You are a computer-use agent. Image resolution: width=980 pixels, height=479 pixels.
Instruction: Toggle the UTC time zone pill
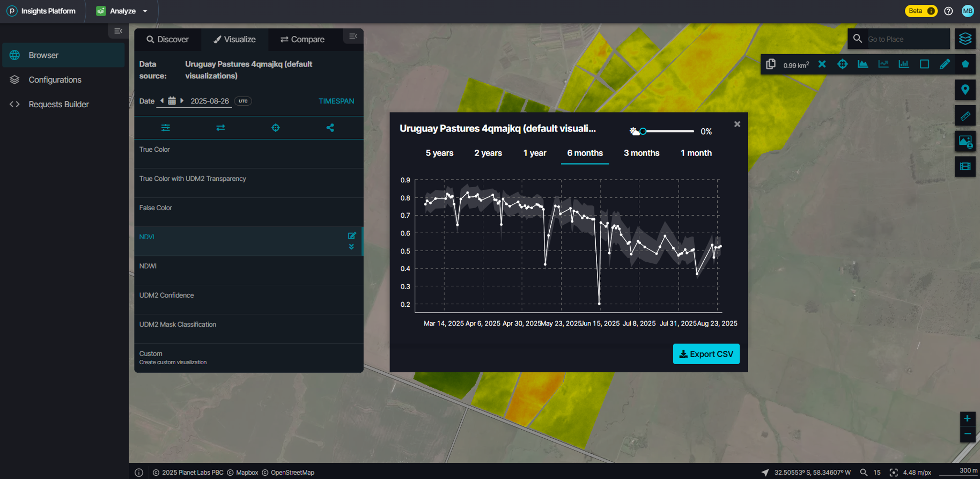coord(243,101)
